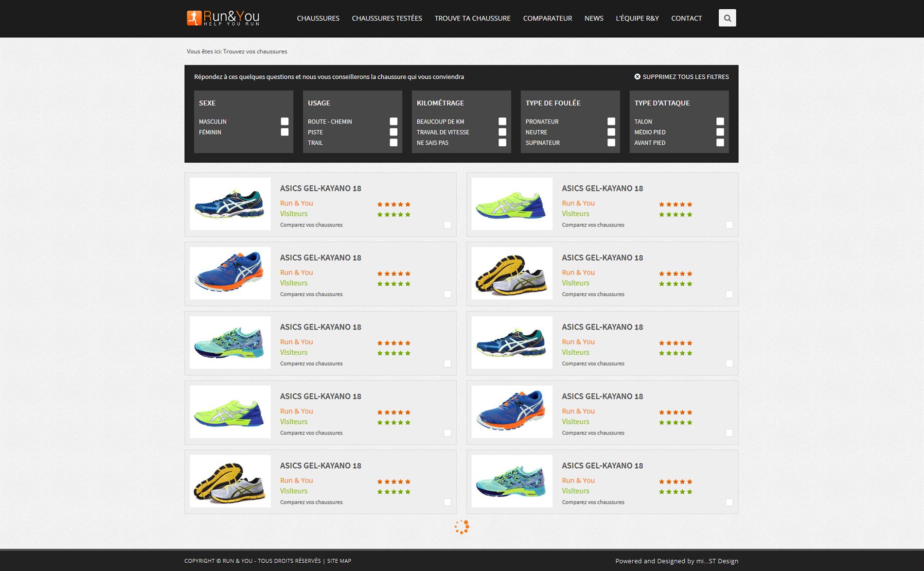This screenshot has height=571, width=924.
Task: Open the yellow-soled grey shoes thumbnail, second row right
Action: tap(512, 273)
